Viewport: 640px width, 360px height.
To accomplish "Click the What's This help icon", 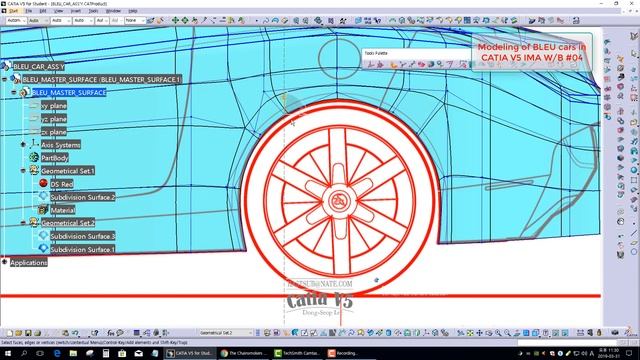I will 95,333.
